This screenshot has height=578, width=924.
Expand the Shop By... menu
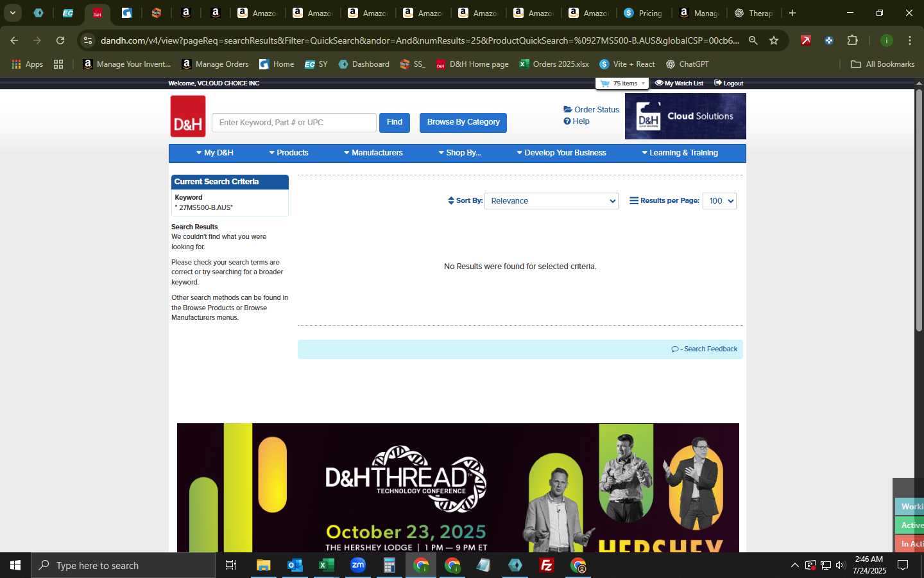click(459, 153)
